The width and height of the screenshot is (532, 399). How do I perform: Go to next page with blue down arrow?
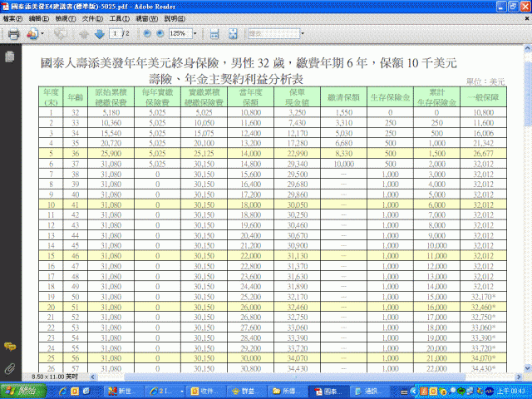click(100, 34)
